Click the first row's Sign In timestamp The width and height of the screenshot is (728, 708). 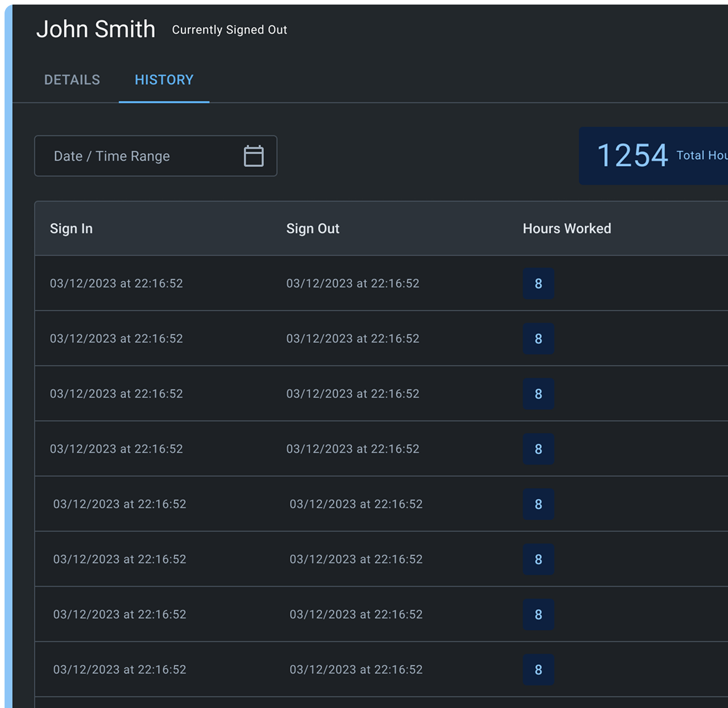coord(116,283)
